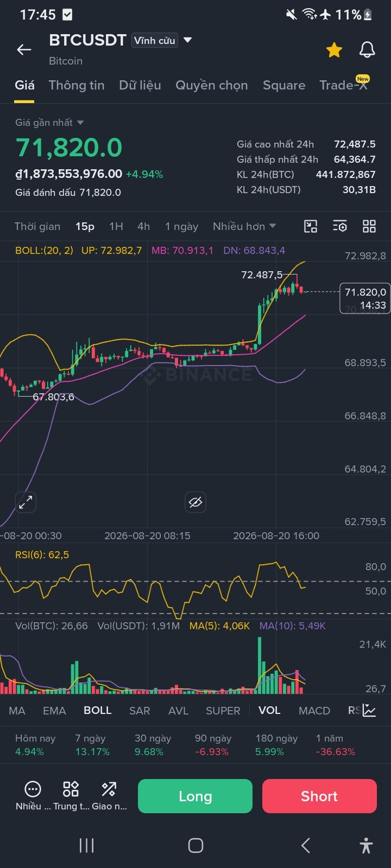Screen dimensions: 391x868
Task: Tap the MA(10): 5,49K volume label
Action: [293, 626]
